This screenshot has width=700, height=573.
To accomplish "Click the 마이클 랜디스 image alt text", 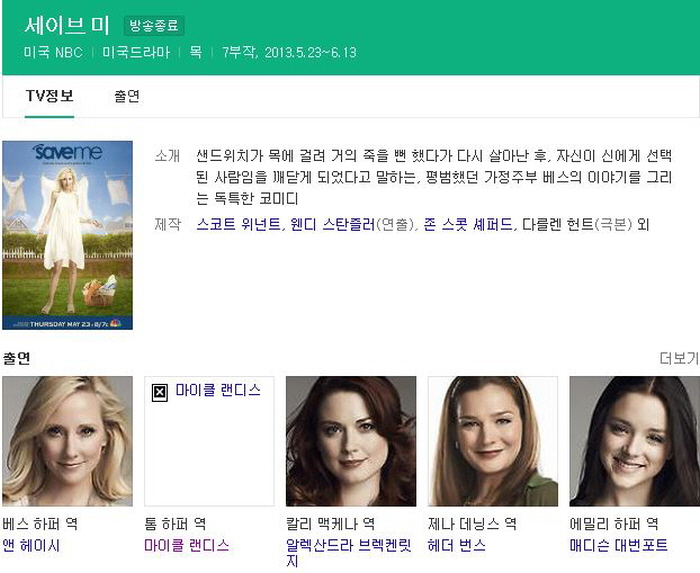I will pos(218,391).
